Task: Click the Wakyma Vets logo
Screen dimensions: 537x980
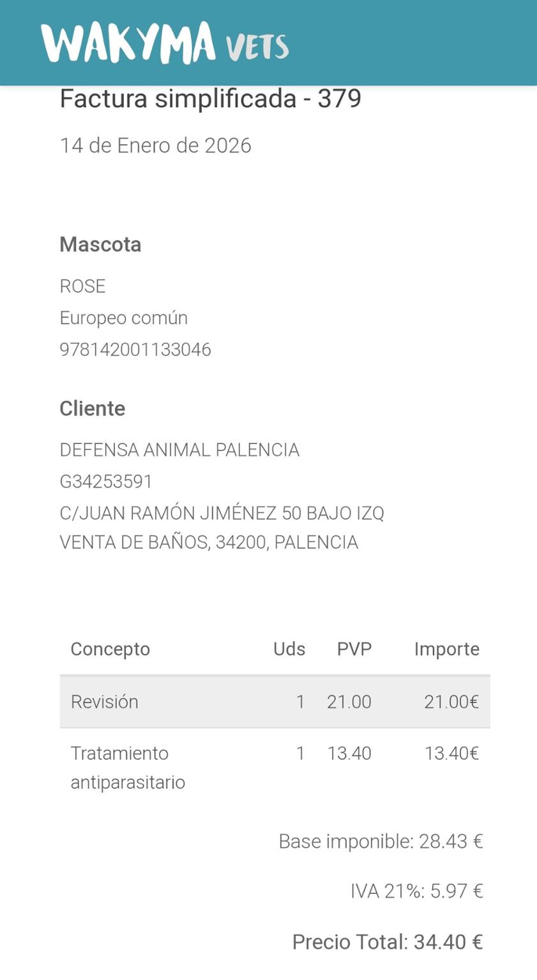Action: [x=165, y=43]
